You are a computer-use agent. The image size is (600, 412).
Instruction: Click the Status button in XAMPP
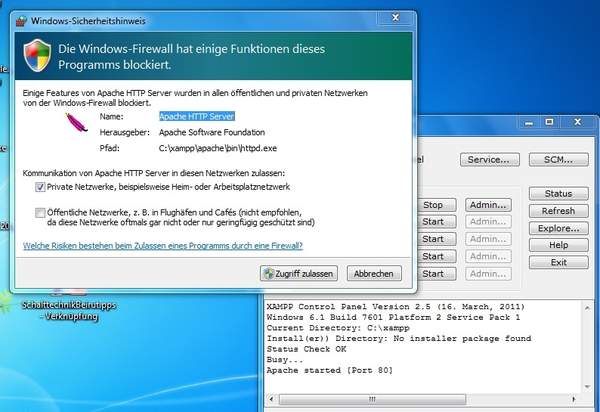tap(558, 194)
